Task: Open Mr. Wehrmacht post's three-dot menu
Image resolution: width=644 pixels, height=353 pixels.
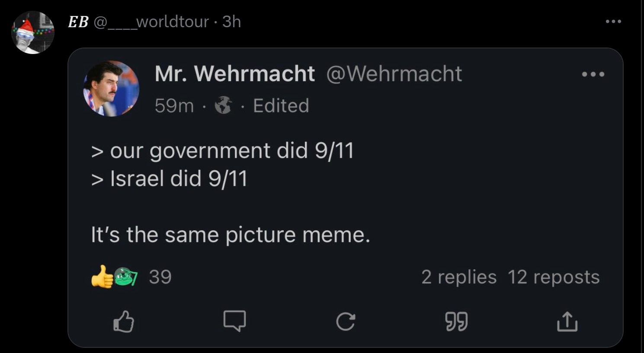Action: point(593,74)
